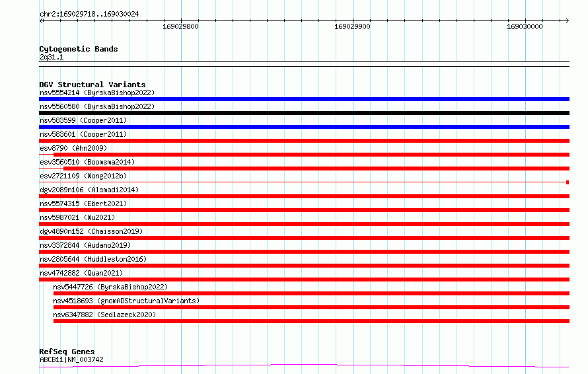
Task: Click the nsv5560580 (ByrskaBishop2022) label
Action: (97, 106)
